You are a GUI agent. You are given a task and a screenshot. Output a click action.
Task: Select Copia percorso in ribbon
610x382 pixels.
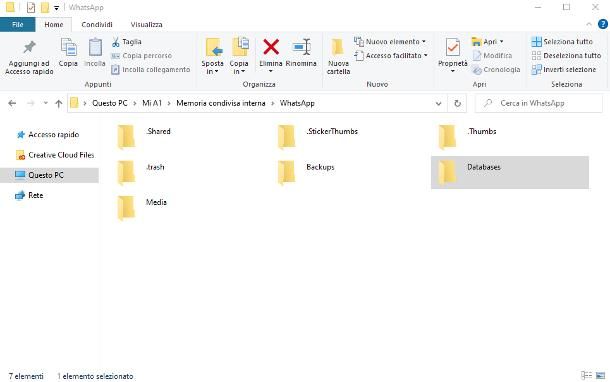tap(141, 56)
